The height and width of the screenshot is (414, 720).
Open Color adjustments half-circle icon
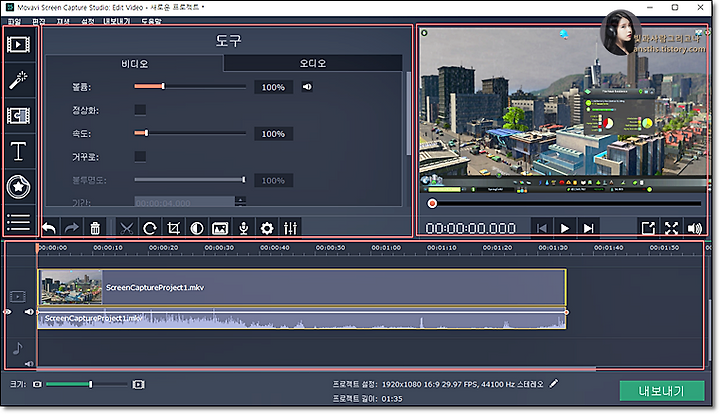click(x=197, y=228)
